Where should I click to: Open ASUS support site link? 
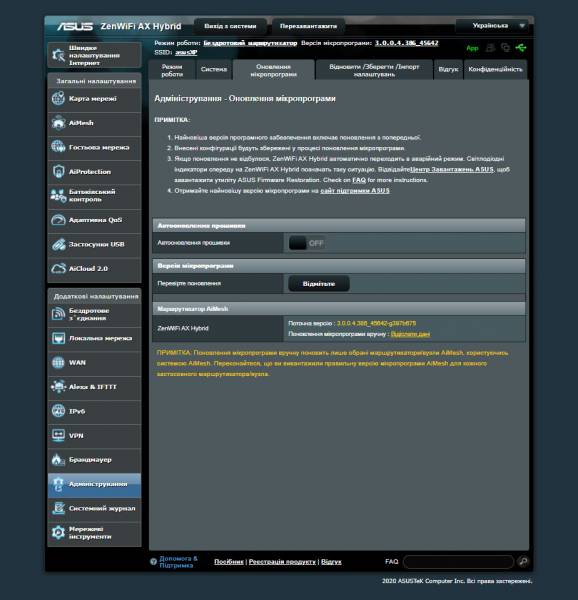click(x=355, y=191)
